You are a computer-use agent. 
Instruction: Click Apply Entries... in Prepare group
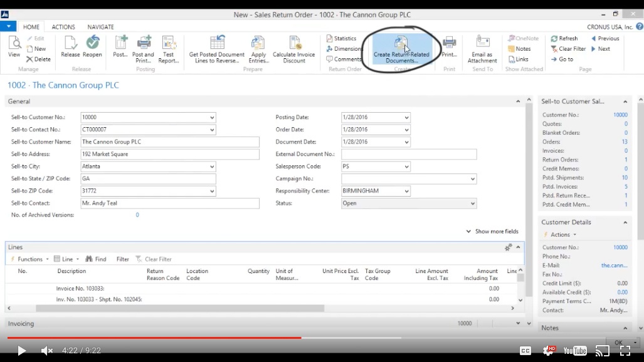tap(258, 49)
